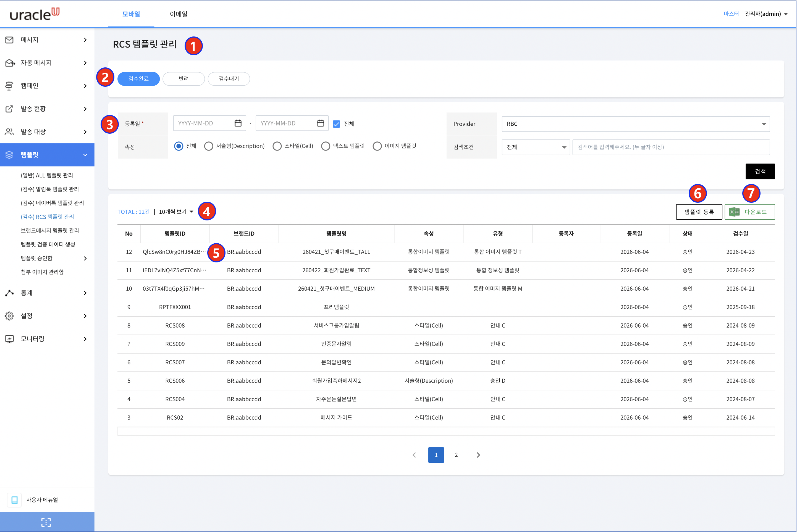
Task: Open (검수) 알림톡 템플릿 관리 link
Action: point(49,189)
